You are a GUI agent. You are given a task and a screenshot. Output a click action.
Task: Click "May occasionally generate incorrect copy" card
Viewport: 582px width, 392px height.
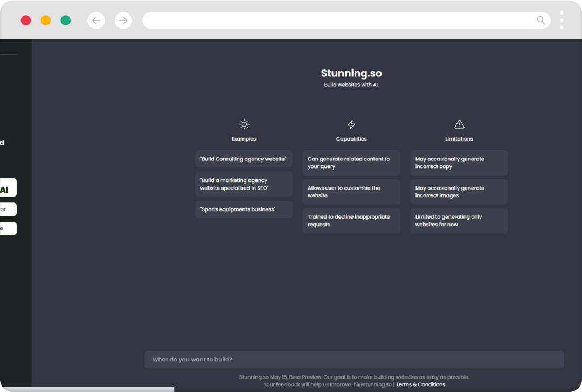point(459,163)
